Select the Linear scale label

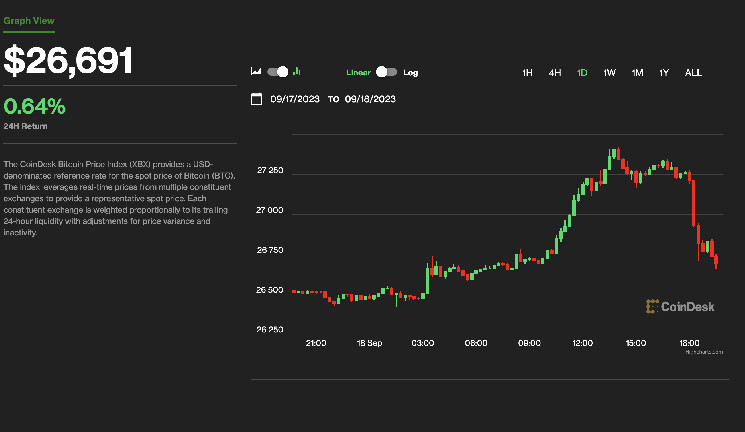pyautogui.click(x=358, y=72)
